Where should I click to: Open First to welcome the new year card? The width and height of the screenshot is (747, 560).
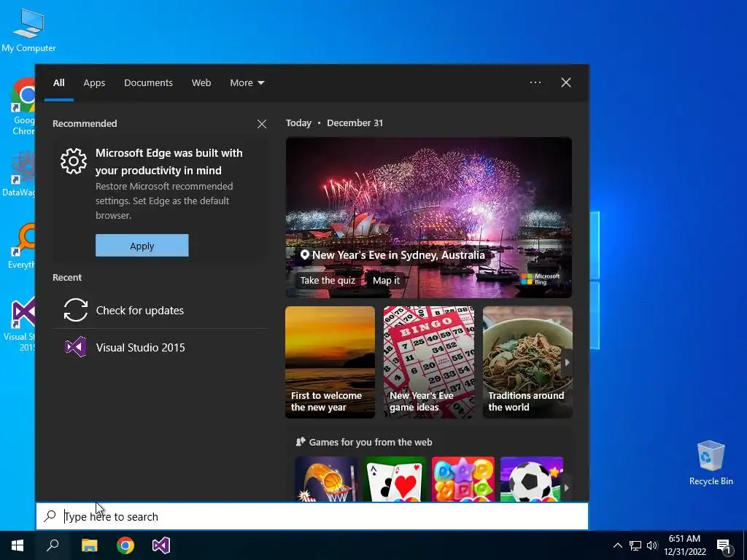[x=330, y=362]
